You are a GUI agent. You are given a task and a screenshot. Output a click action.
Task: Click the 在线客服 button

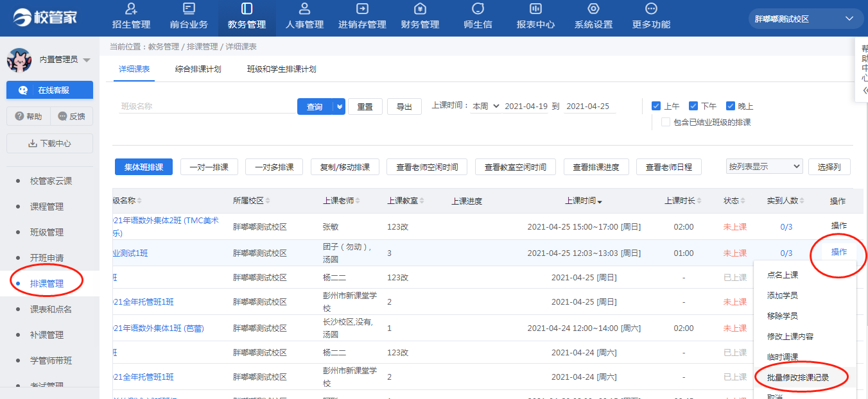tap(49, 90)
